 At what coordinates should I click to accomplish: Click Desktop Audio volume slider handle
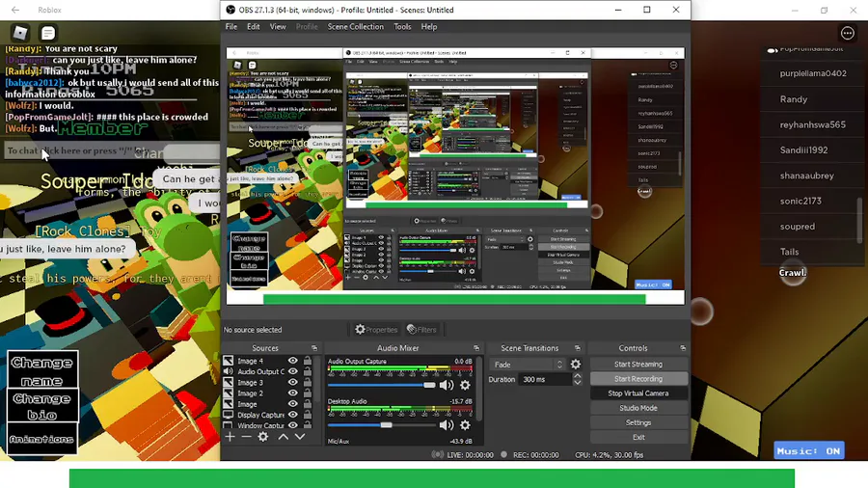386,425
